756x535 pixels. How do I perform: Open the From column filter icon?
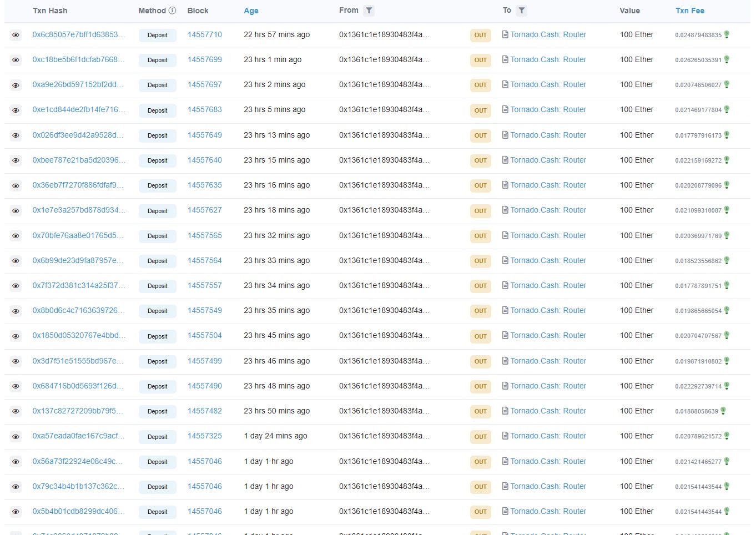pos(369,11)
